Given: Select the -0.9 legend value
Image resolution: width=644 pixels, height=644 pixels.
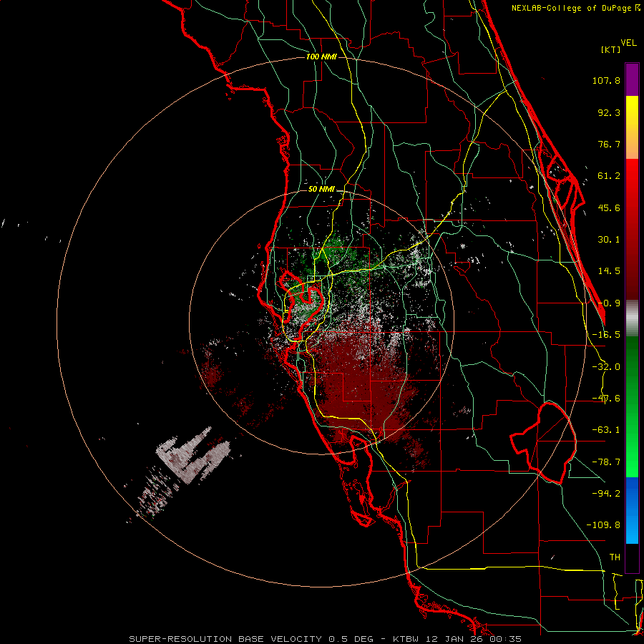Looking at the screenshot, I should click(x=609, y=303).
